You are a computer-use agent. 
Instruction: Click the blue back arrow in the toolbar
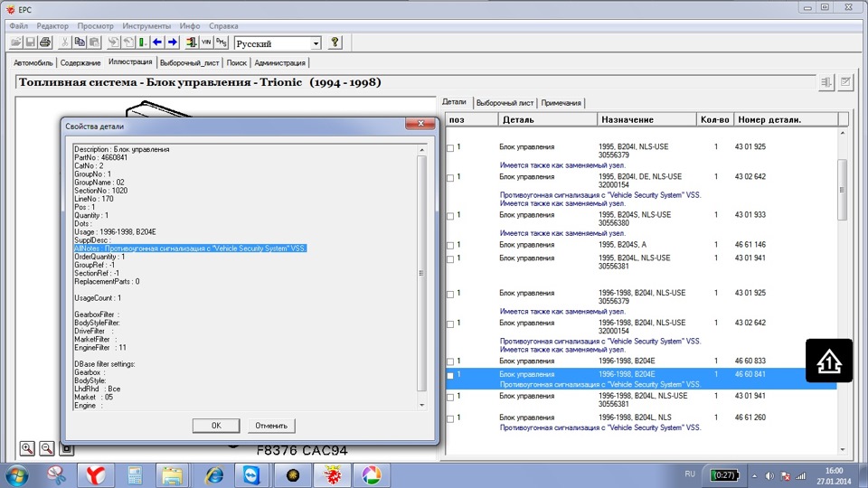pyautogui.click(x=157, y=42)
